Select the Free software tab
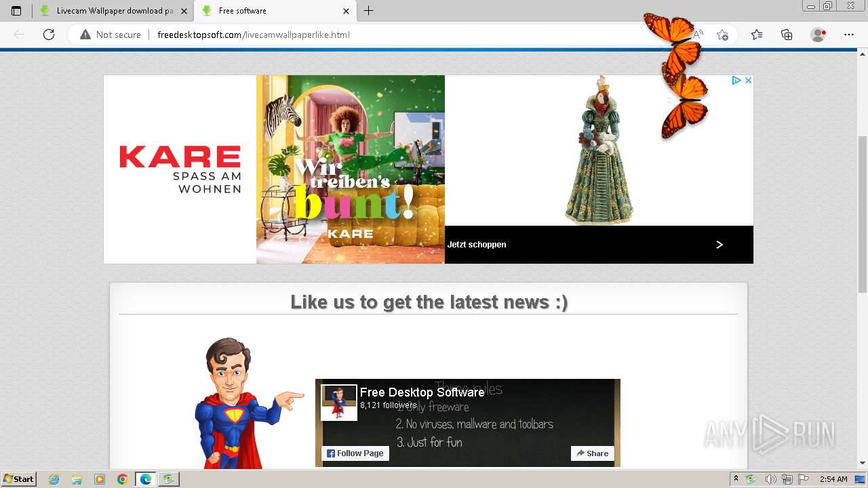 point(275,11)
